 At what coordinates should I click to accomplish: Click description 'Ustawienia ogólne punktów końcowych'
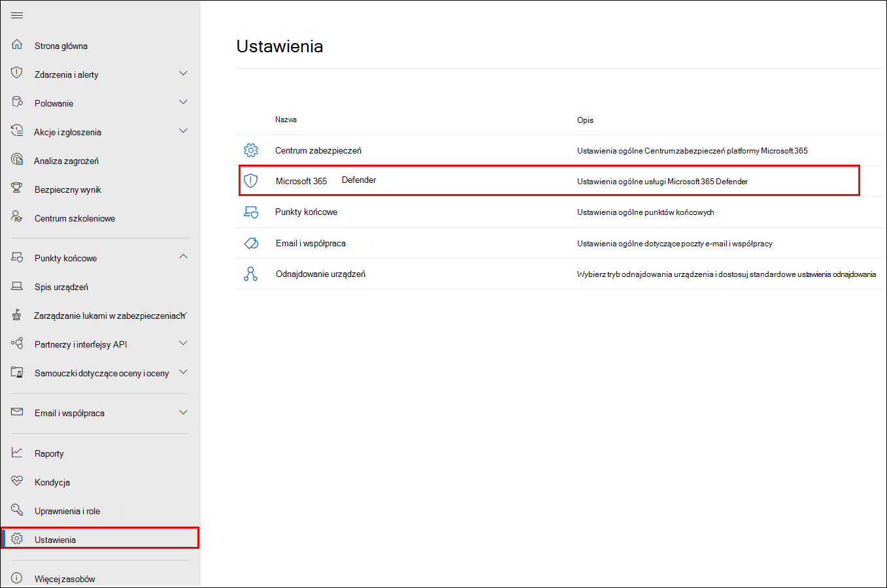click(645, 212)
